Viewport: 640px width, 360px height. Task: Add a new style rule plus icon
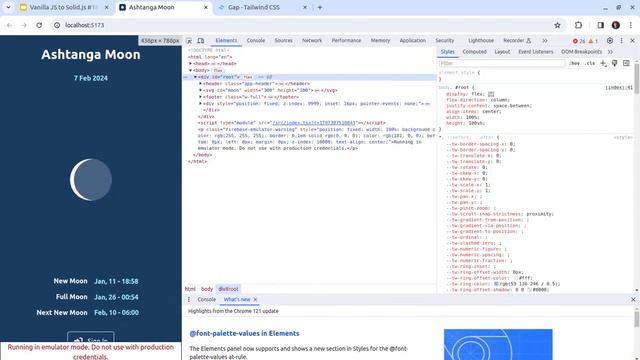click(603, 63)
